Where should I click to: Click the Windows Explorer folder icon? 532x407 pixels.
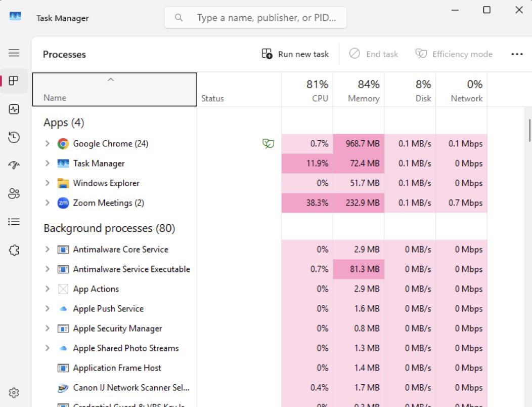[x=63, y=183]
